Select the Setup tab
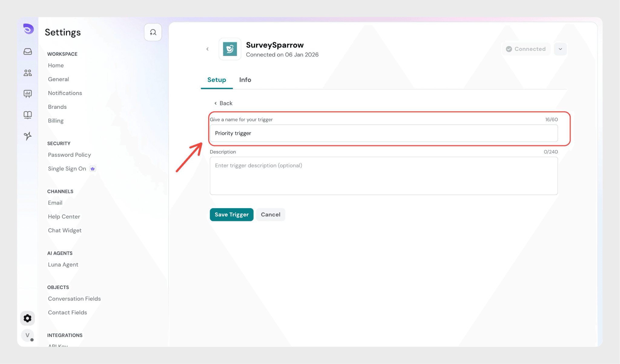620x364 pixels. [216, 80]
